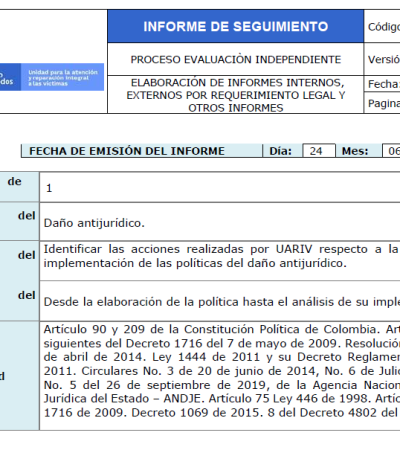This screenshot has height=450, width=400.
Task: Click '2011. Circulares No. 3 de 20 de junio' line
Action: point(222,371)
